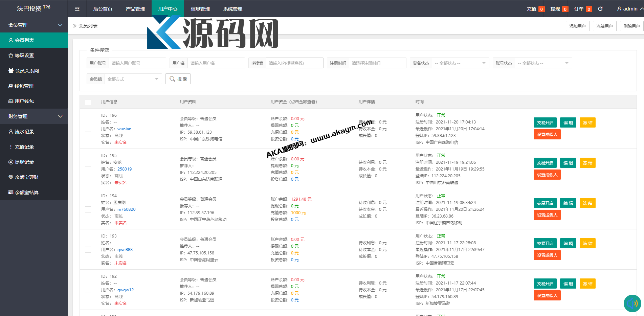Open the 实名状态 dropdown filter
Viewport: 644px width, 316px height.
pos(460,63)
